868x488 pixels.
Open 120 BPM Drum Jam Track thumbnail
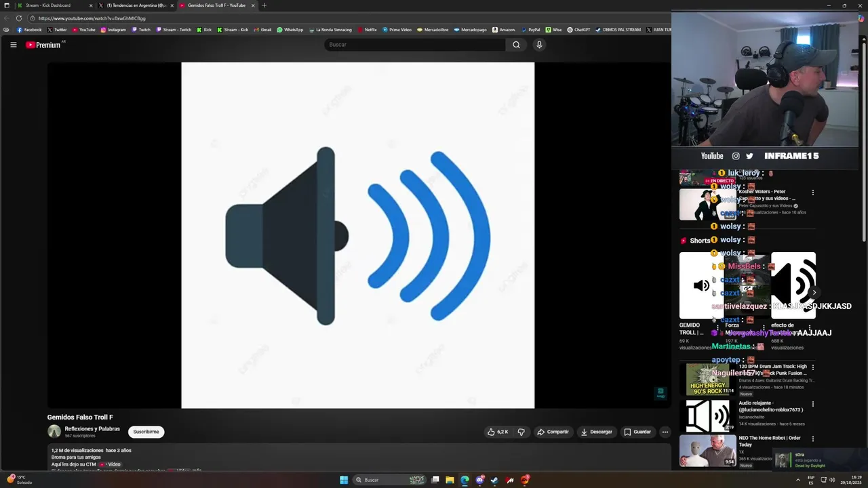(x=707, y=380)
